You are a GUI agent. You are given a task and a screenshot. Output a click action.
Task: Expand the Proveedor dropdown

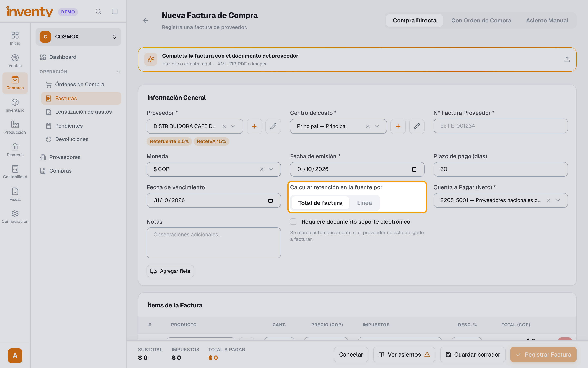[233, 126]
